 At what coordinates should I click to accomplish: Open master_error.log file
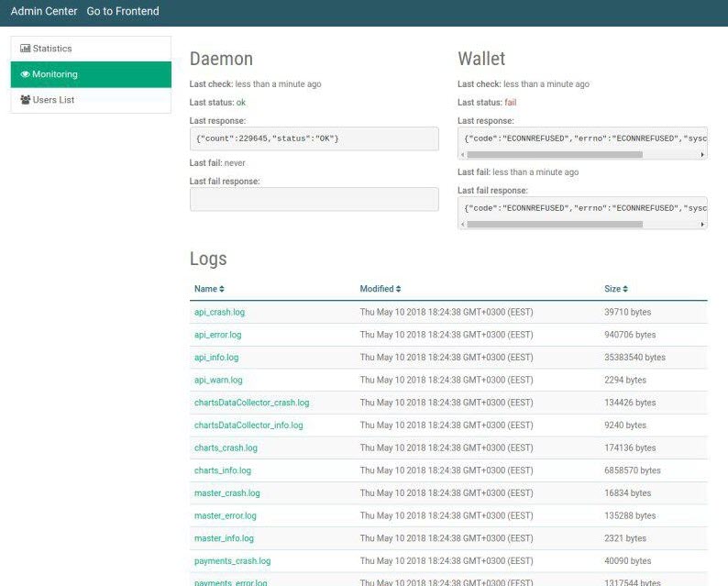[x=226, y=516]
